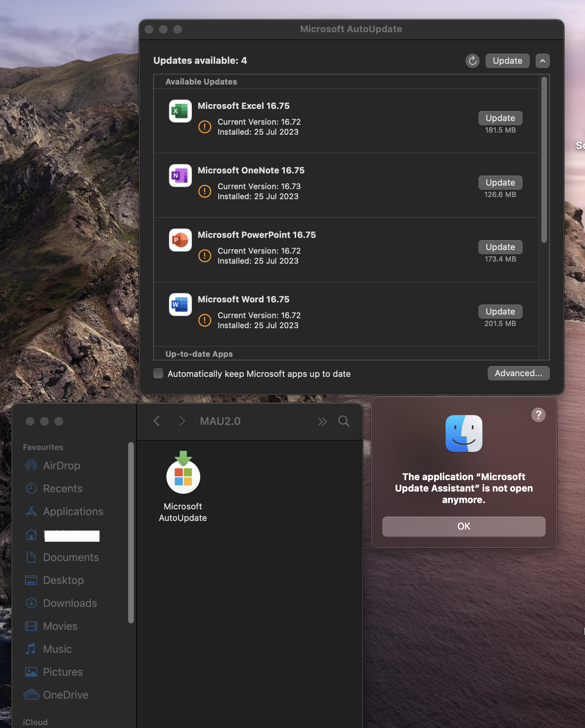Click the Microsoft OneNote app icon

click(x=180, y=176)
